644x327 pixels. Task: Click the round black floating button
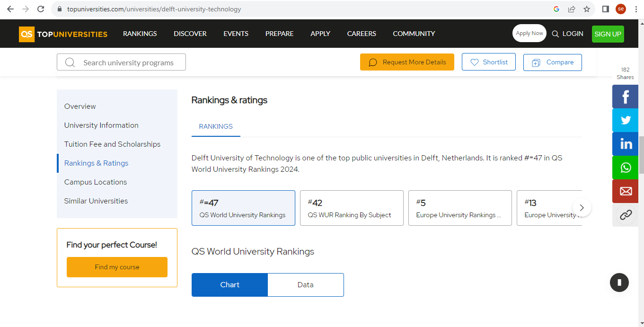coord(619,283)
